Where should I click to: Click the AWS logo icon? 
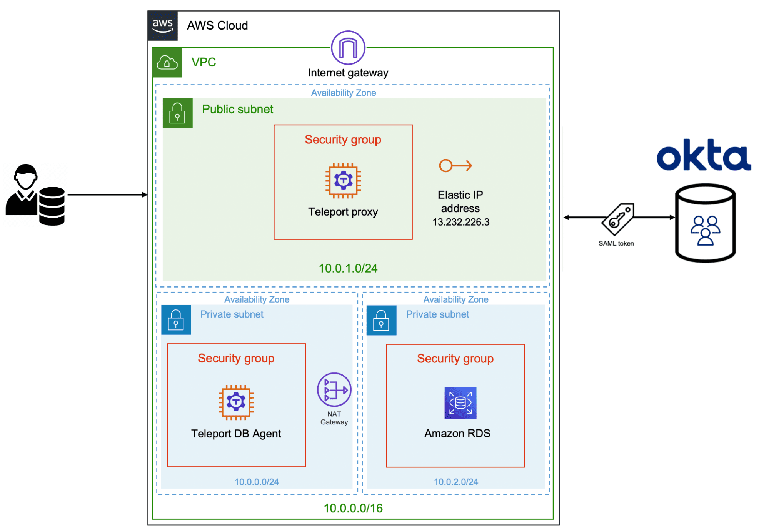[163, 26]
